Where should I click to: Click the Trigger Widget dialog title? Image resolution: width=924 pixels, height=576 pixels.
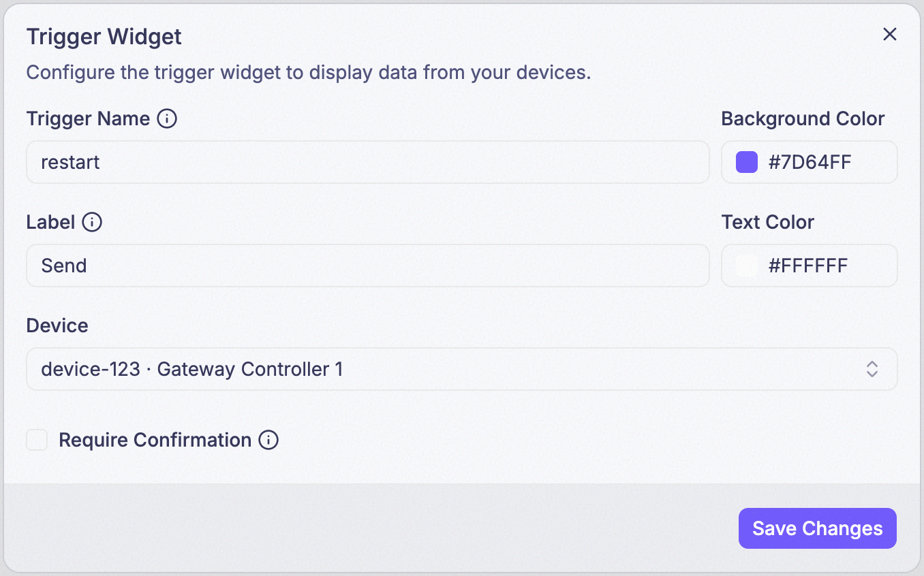pyautogui.click(x=104, y=37)
